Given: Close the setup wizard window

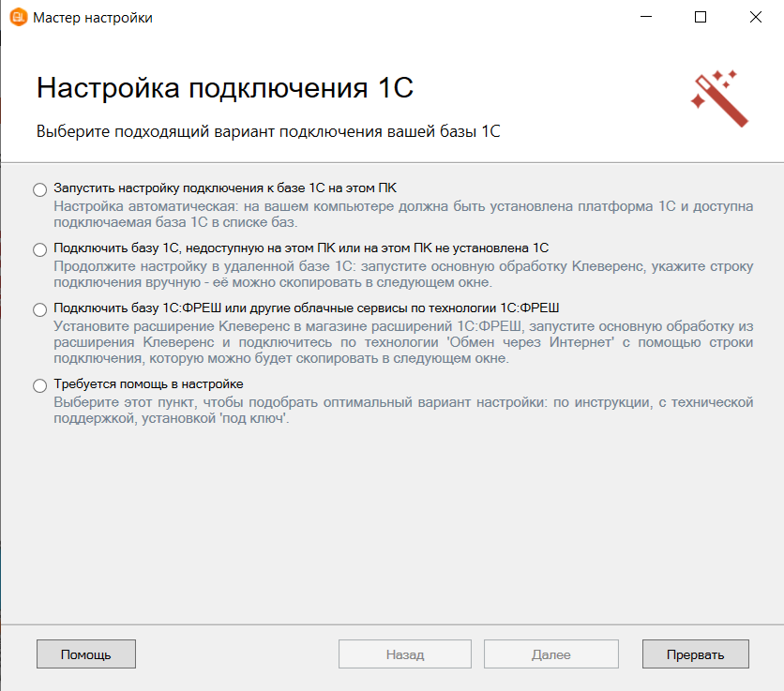Looking at the screenshot, I should pos(755,17).
